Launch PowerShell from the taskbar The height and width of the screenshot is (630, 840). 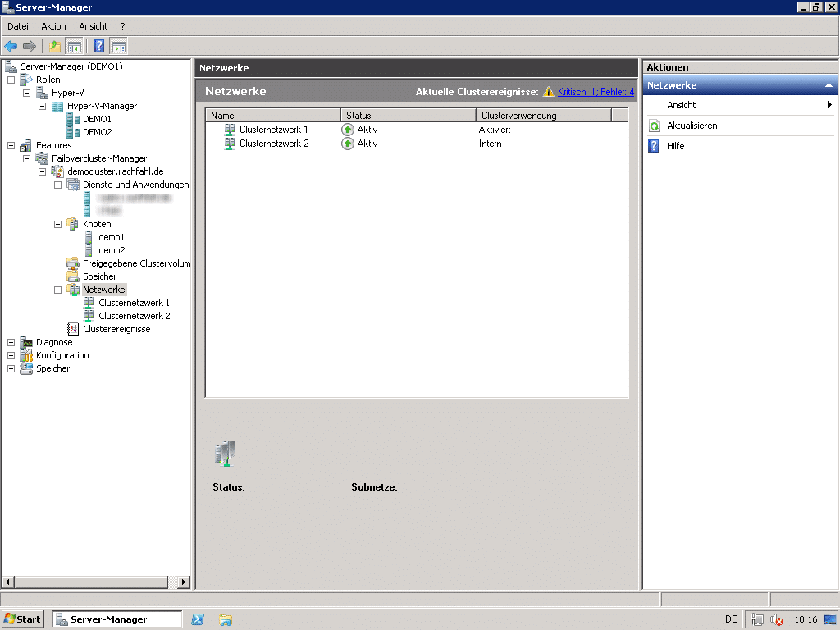[x=197, y=619]
